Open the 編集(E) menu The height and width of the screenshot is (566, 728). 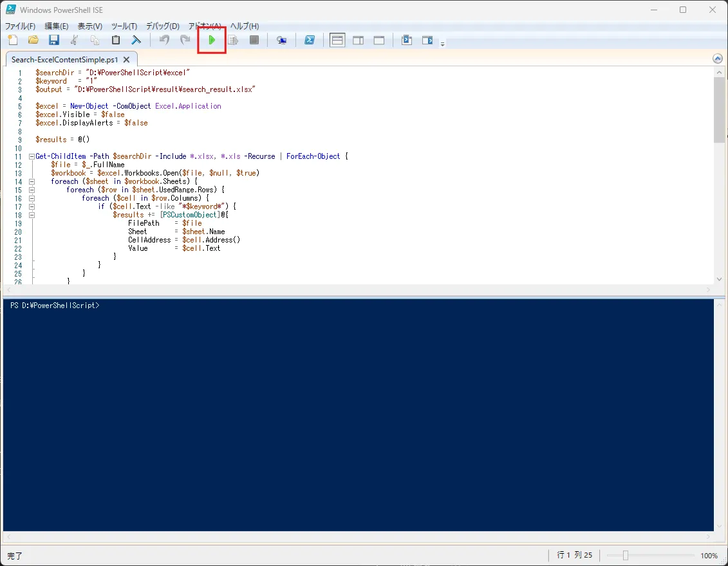pyautogui.click(x=56, y=26)
